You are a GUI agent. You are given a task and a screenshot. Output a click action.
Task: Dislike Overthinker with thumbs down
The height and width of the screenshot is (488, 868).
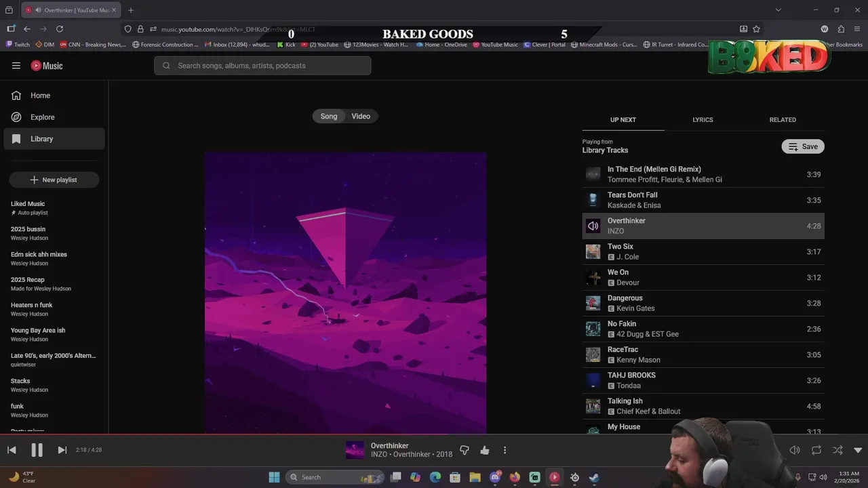(x=465, y=450)
